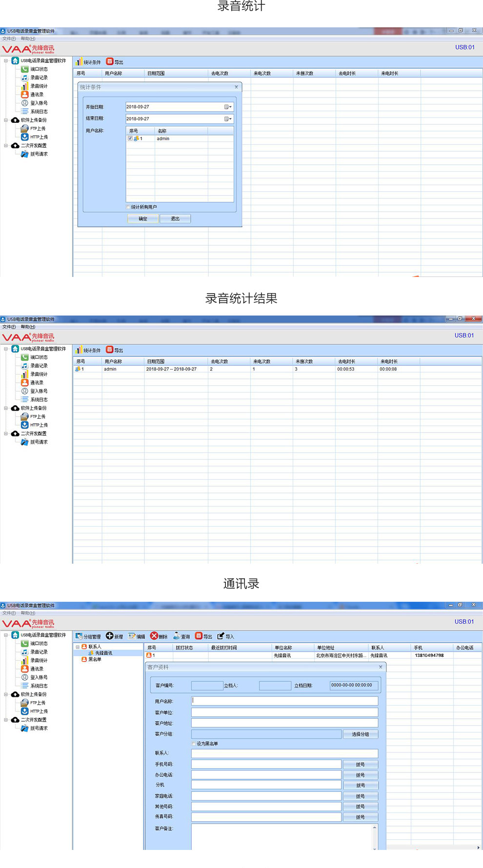
Task: Click 统计条件 icon above the statistics dialog
Action: tap(79, 62)
